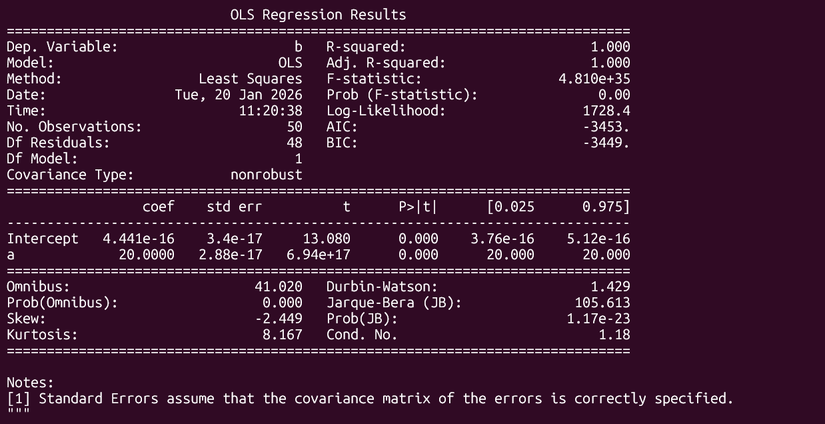The width and height of the screenshot is (825, 424).
Task: Click the std err column header
Action: tap(233, 206)
